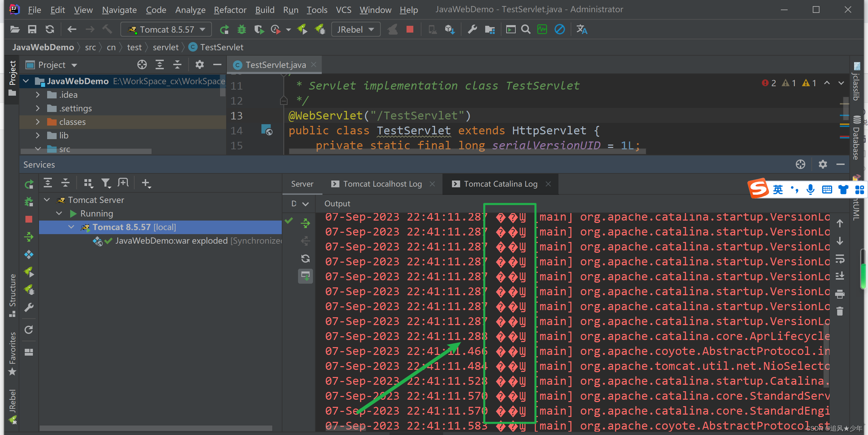Image resolution: width=868 pixels, height=435 pixels.
Task: Expand the .idea folder
Action: (38, 95)
